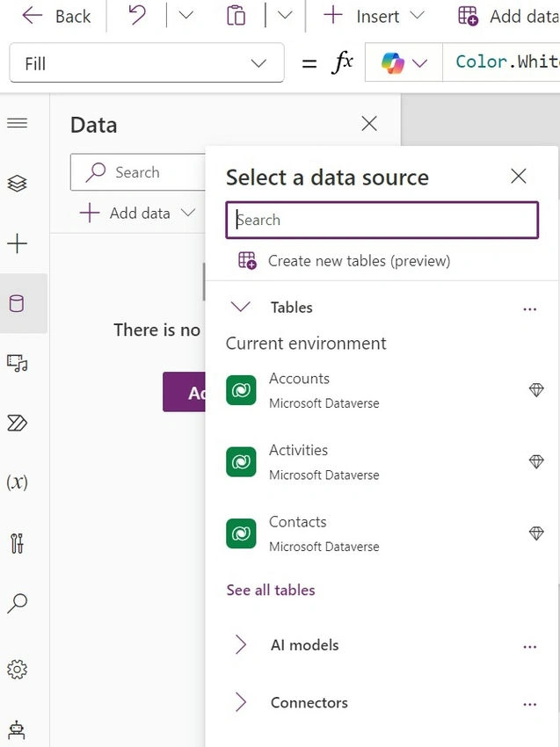Click the Paste clipboard icon
This screenshot has height=747, width=560.
236,16
